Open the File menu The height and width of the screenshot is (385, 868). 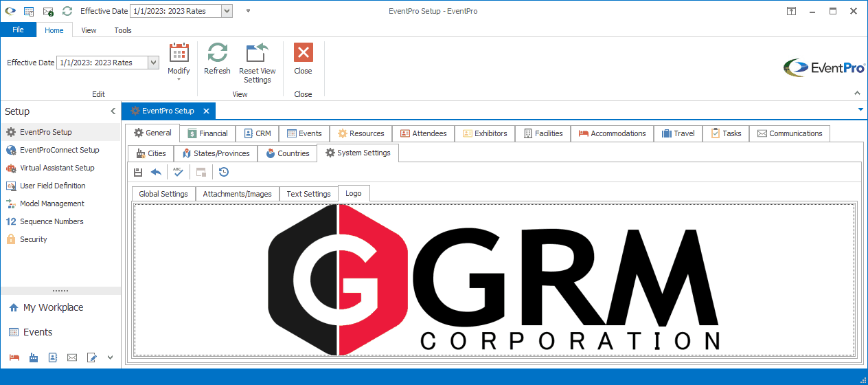pos(19,30)
